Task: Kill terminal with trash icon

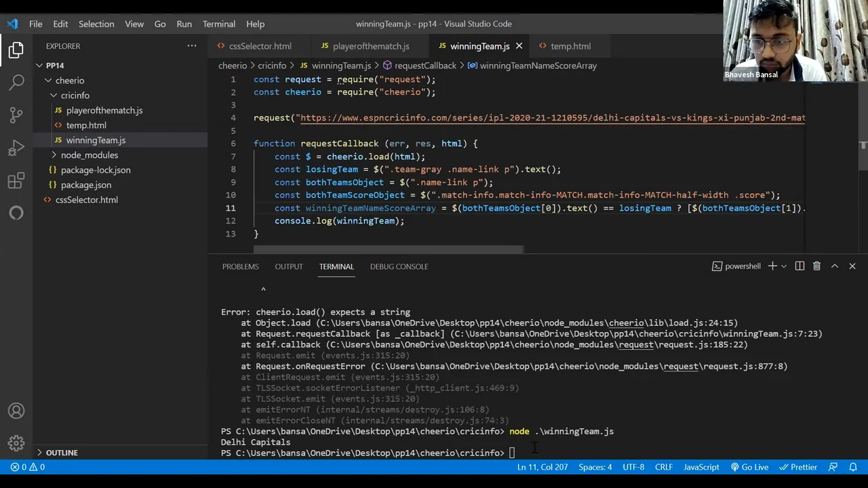Action: [x=816, y=266]
